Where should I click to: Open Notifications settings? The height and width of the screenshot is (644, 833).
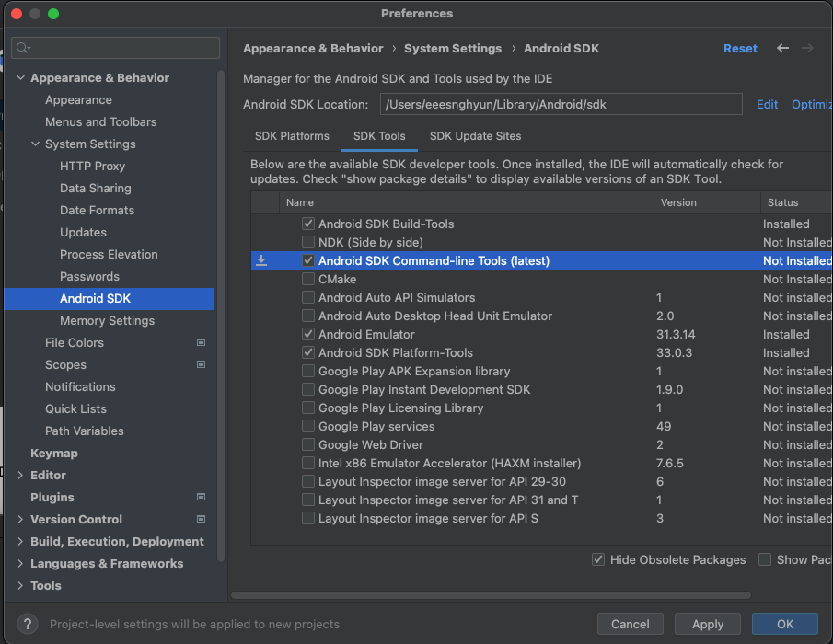(80, 386)
